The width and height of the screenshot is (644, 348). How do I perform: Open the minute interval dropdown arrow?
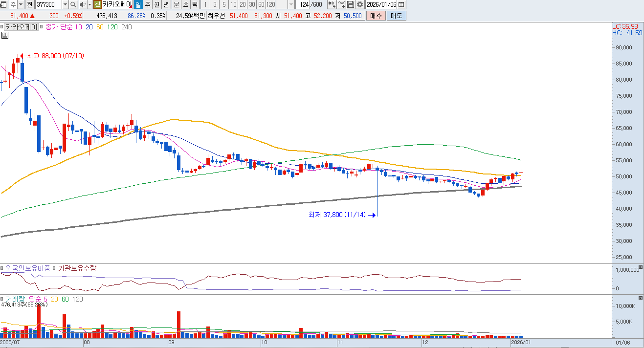click(291, 4)
